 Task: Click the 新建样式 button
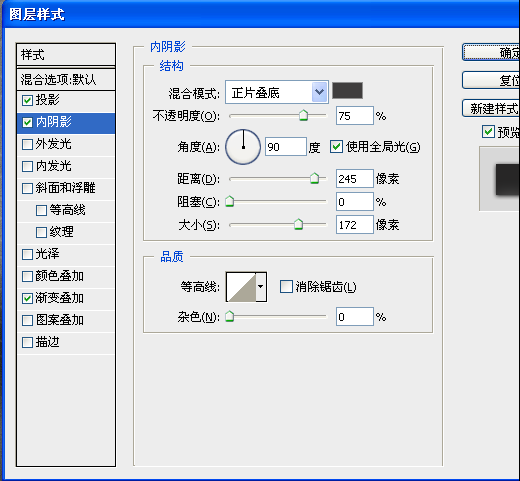(x=491, y=109)
